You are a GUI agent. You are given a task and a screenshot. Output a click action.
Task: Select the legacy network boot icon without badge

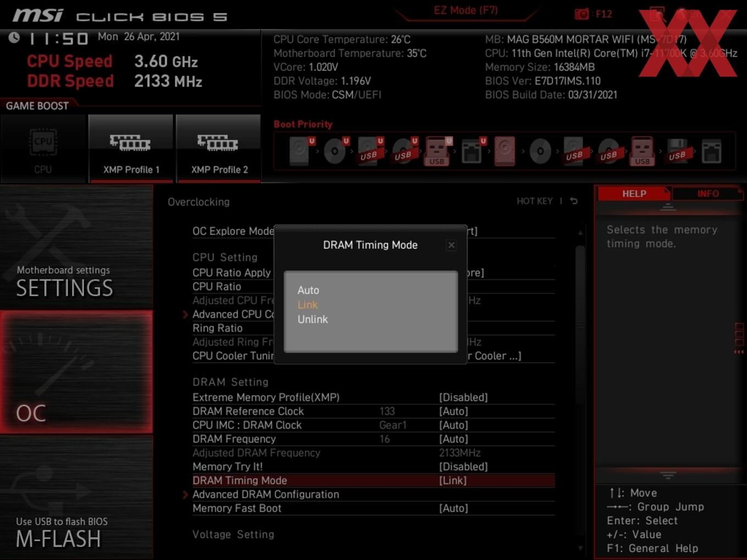click(711, 151)
